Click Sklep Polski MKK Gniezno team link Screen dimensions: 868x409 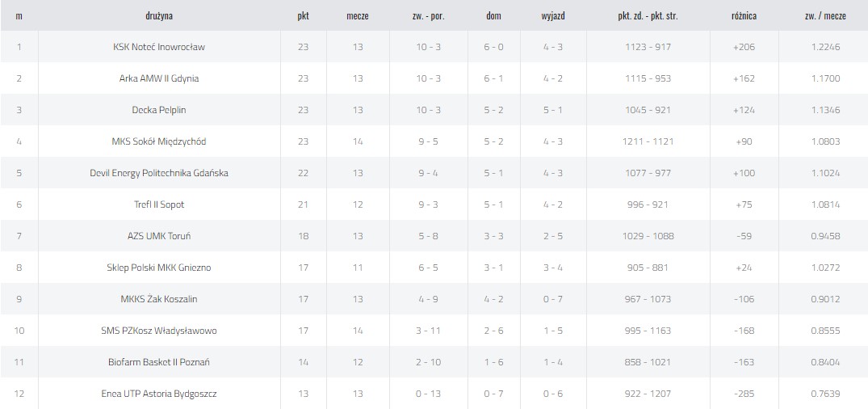(x=159, y=268)
